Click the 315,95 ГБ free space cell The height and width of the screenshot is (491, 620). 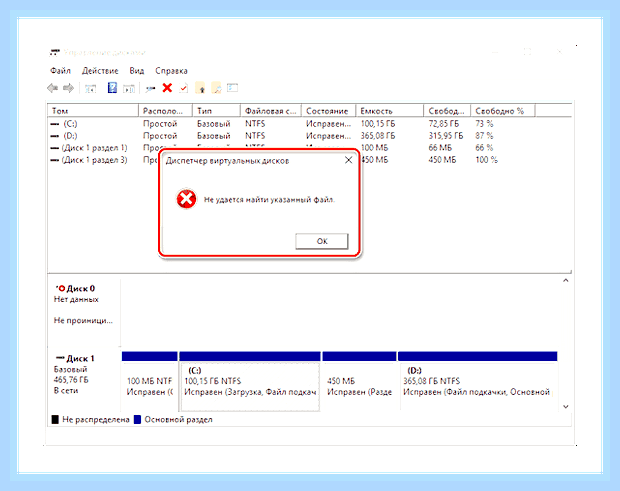[446, 136]
